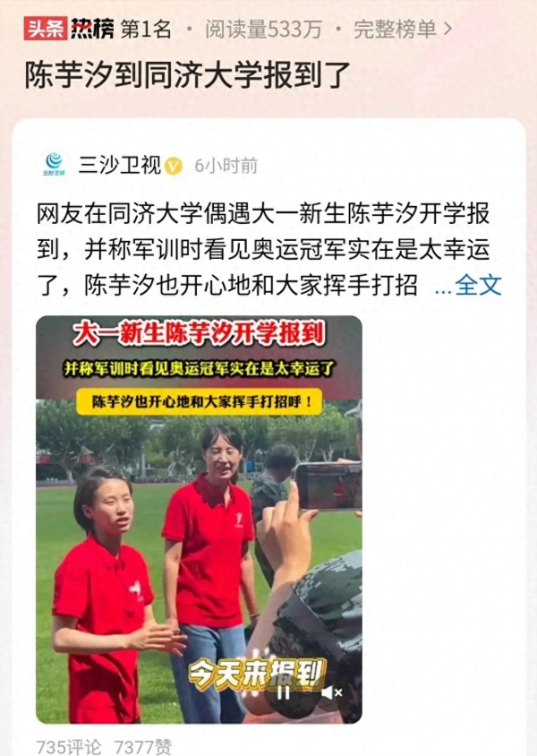Viewport: 537px width, 756px height.
Task: Unmute video via the speaker icon
Action: coord(331,692)
